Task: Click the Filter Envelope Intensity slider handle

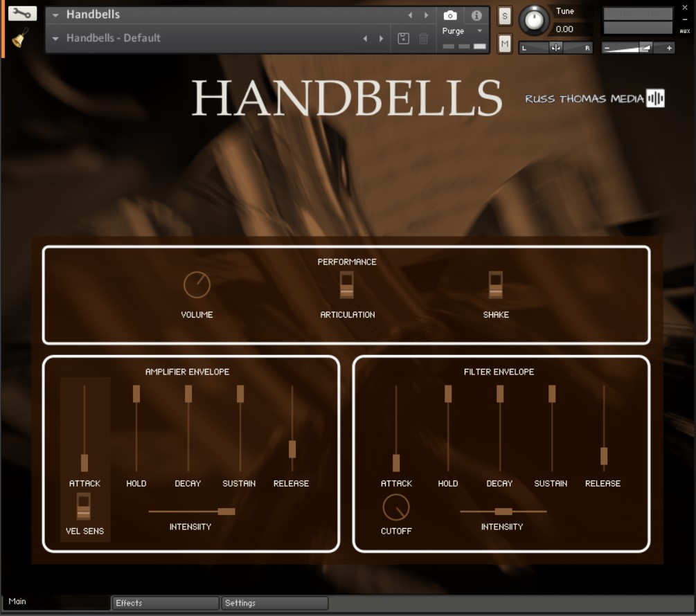Action: pyautogui.click(x=503, y=511)
